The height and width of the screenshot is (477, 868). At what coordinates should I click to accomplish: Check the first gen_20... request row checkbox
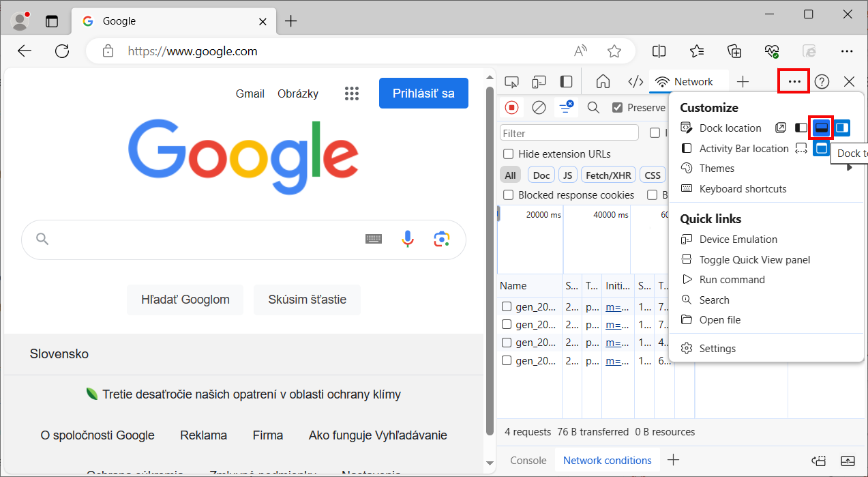coord(507,306)
